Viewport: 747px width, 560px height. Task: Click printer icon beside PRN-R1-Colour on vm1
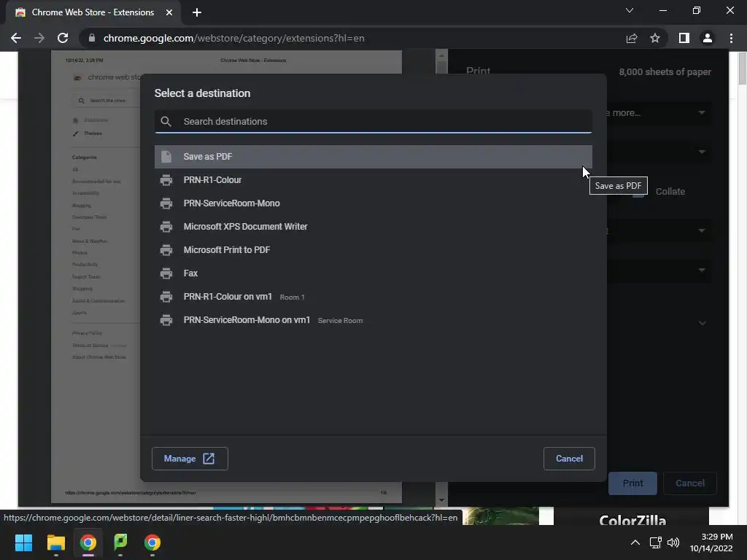click(166, 297)
